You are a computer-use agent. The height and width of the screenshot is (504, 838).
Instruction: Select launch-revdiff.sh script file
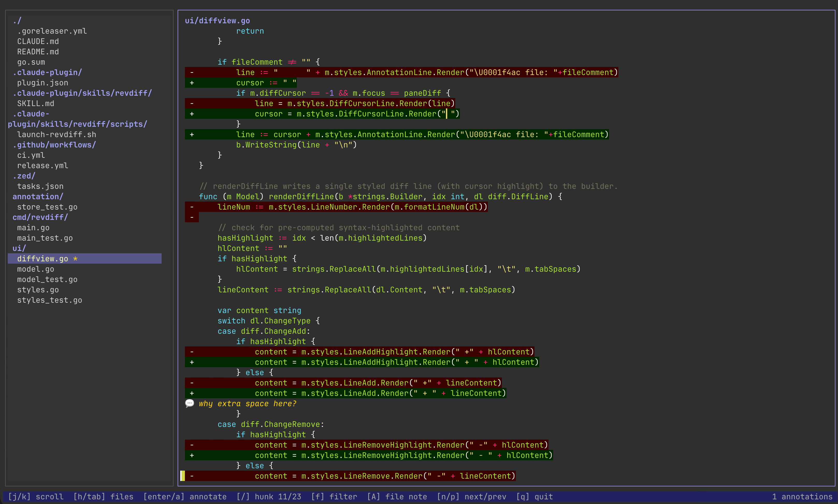[x=56, y=135]
